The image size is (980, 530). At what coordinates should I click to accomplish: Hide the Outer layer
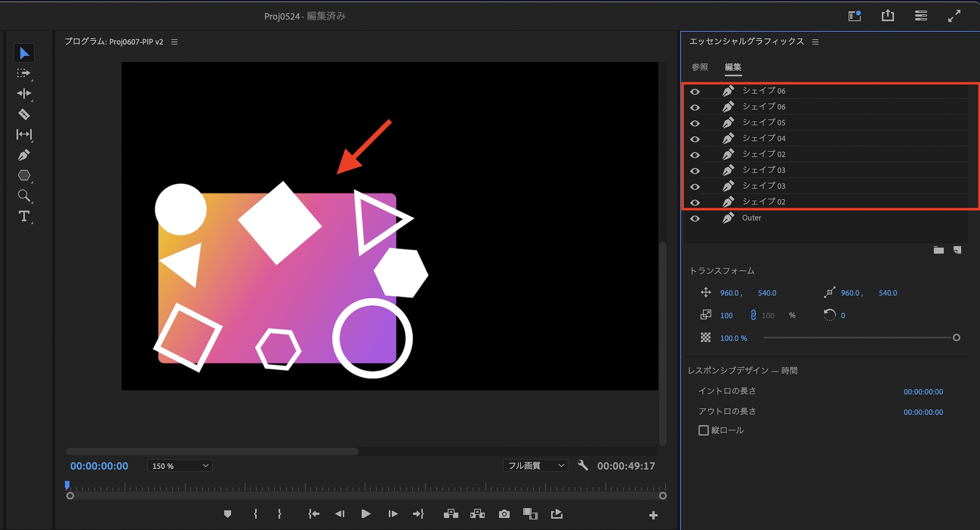(695, 218)
